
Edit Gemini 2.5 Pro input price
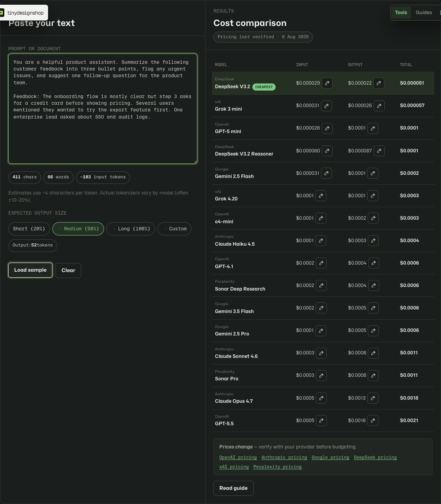pyautogui.click(x=321, y=330)
